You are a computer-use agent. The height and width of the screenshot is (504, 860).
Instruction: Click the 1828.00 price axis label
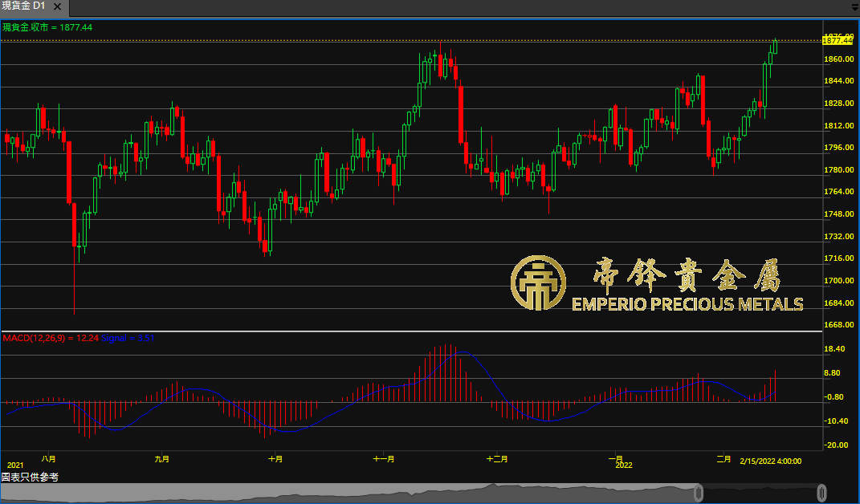[x=839, y=104]
